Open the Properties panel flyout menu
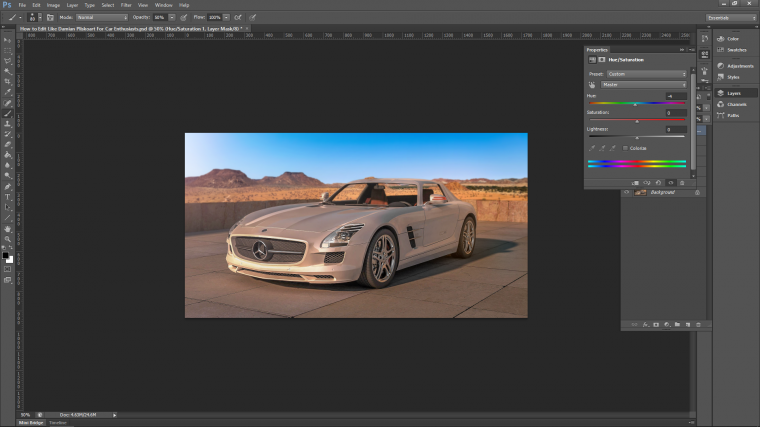Viewport: 760px width, 427px height. [692, 50]
